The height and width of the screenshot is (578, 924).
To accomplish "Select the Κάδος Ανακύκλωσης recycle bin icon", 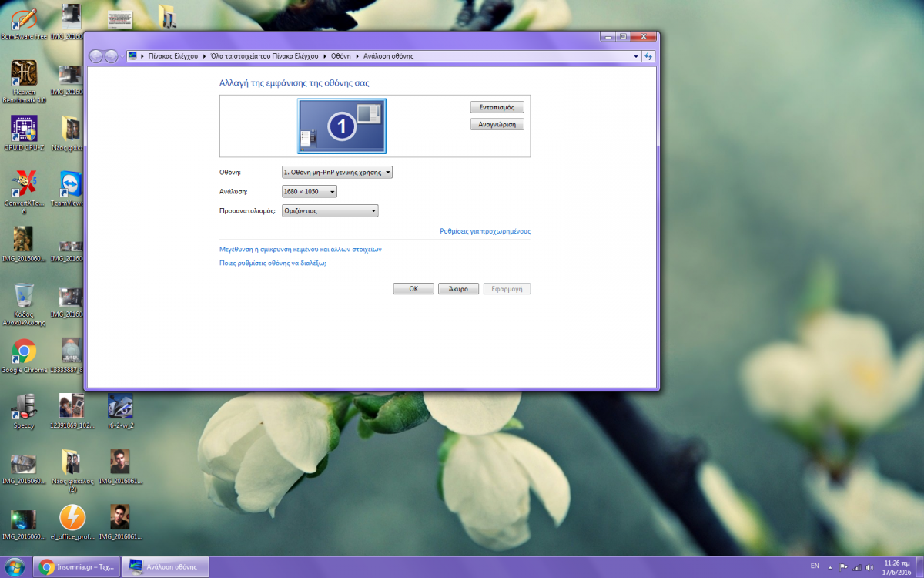I will pyautogui.click(x=24, y=304).
